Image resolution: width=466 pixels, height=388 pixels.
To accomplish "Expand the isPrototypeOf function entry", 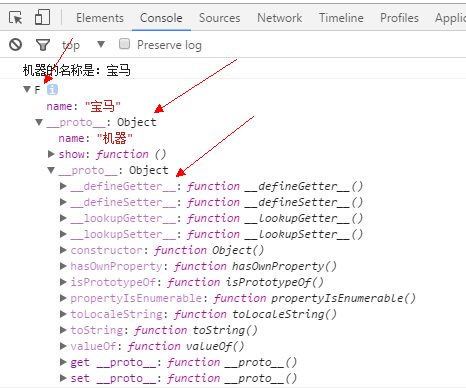I will (x=63, y=282).
